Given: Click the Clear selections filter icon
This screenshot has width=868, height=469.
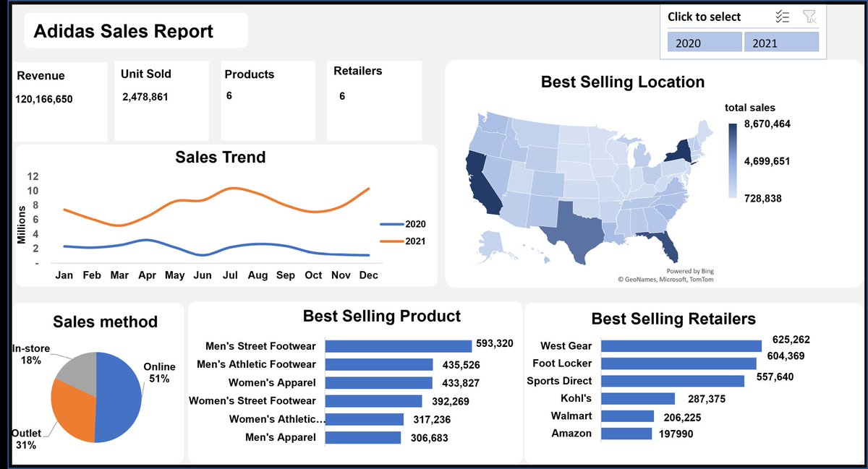Looking at the screenshot, I should click(x=808, y=16).
